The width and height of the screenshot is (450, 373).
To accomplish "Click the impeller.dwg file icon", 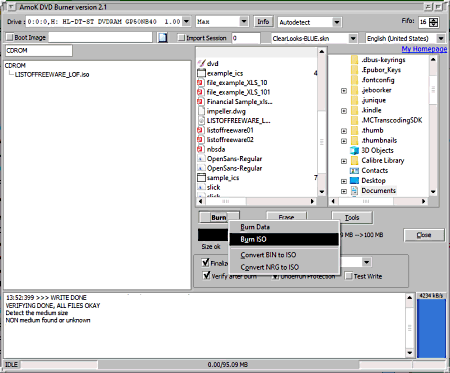I will point(201,111).
